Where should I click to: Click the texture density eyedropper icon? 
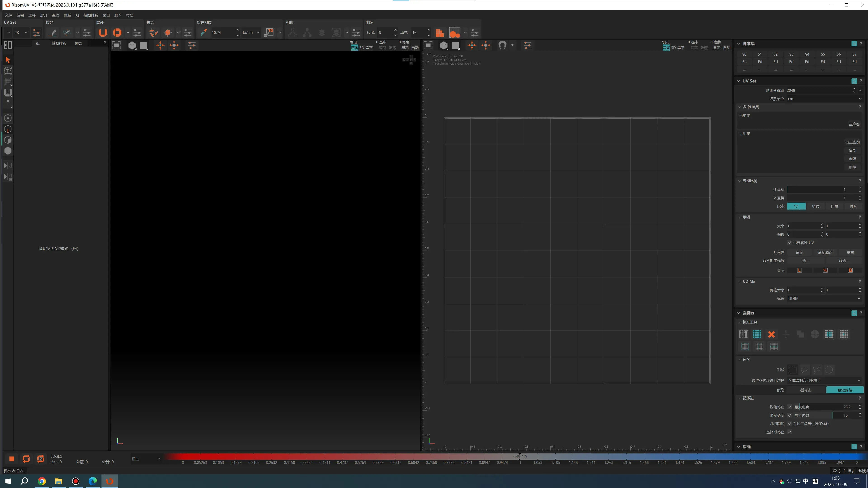(x=203, y=33)
